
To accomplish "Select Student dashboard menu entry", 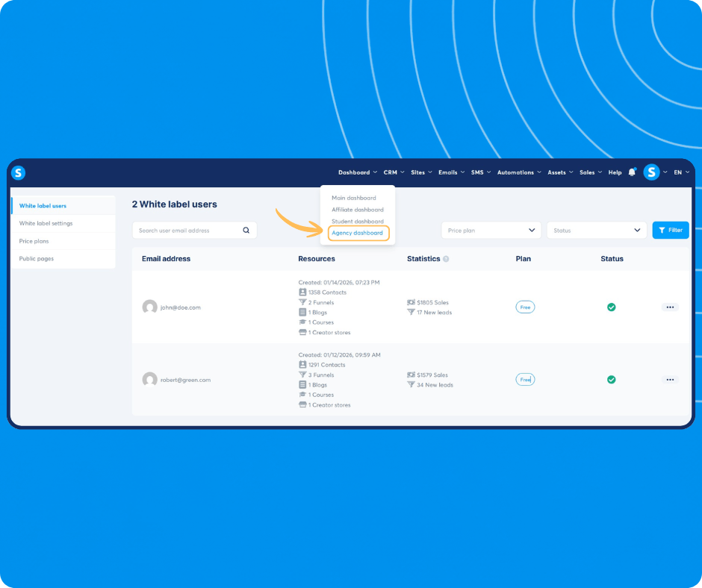I will (x=357, y=221).
